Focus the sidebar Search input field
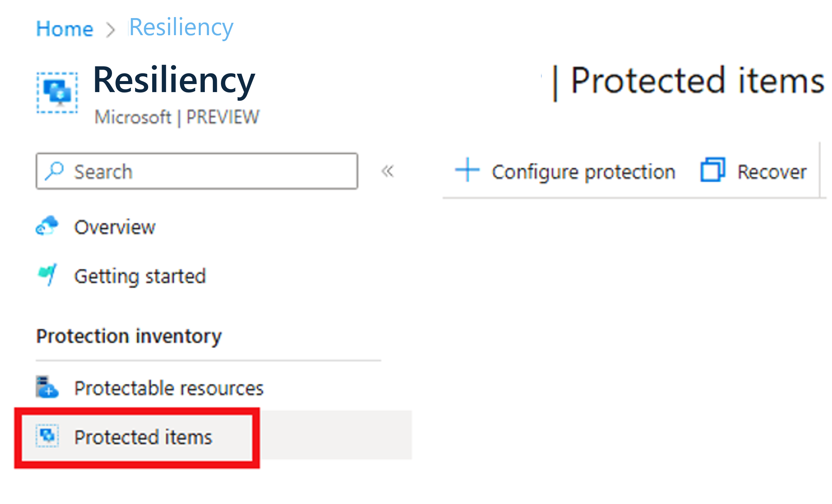832x504 pixels. (210, 172)
